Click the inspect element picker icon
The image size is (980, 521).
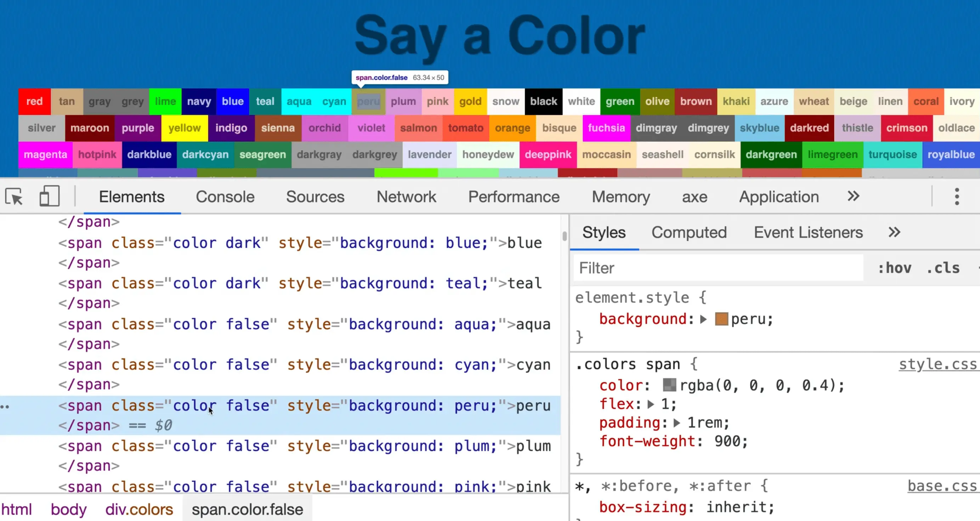click(14, 197)
